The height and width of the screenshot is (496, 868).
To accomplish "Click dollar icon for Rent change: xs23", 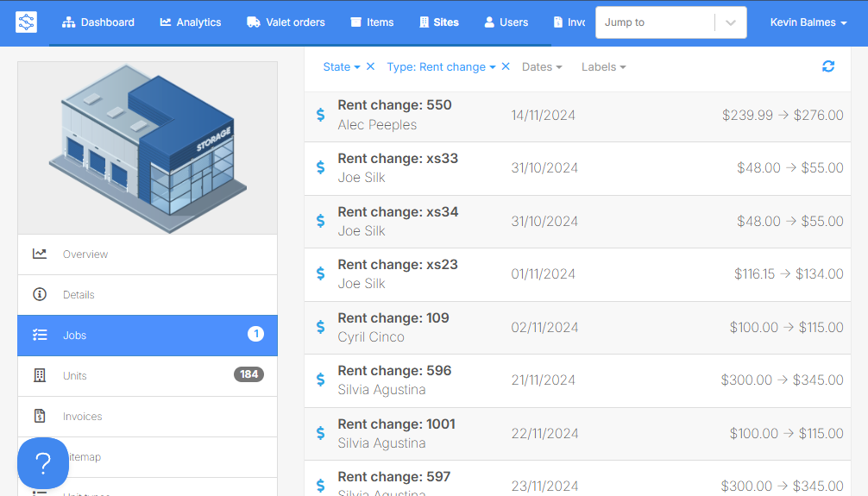I will coord(320,273).
